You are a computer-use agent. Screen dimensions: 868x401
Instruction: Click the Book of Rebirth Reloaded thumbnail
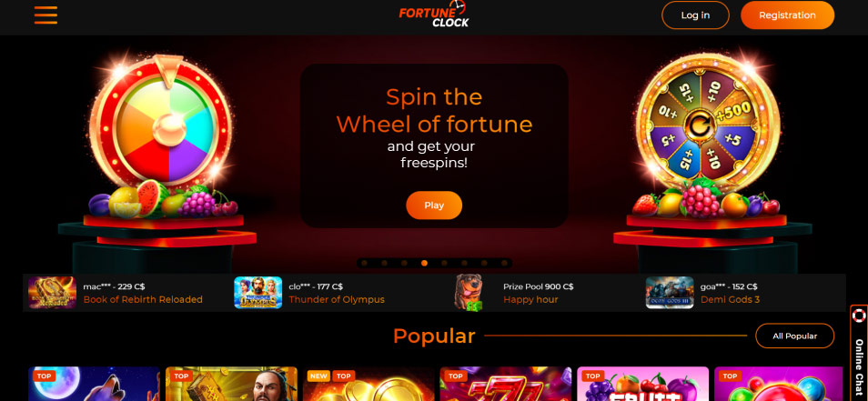[x=52, y=293]
